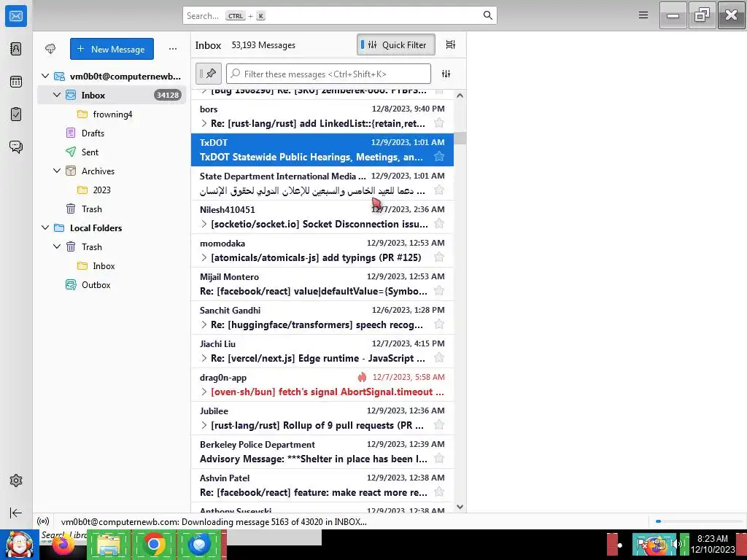Expand the Jiachi Liu next.js thread
The image size is (747, 560).
[x=204, y=359]
